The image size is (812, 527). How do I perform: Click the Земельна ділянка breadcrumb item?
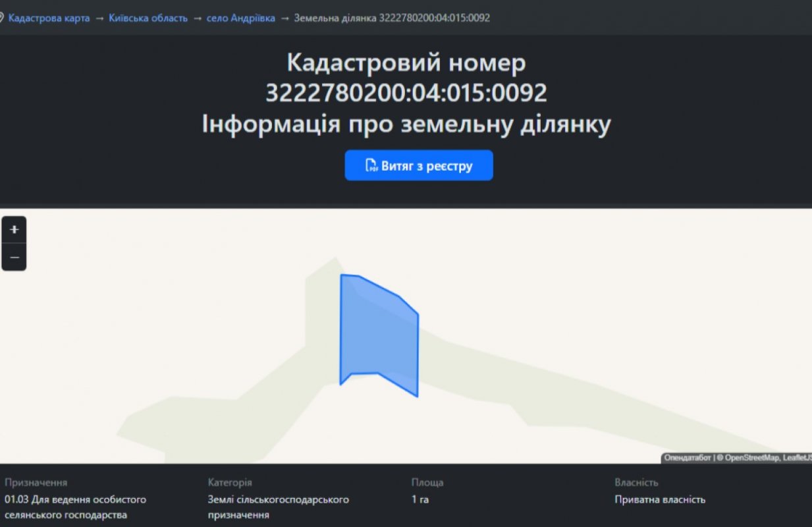pyautogui.click(x=392, y=18)
